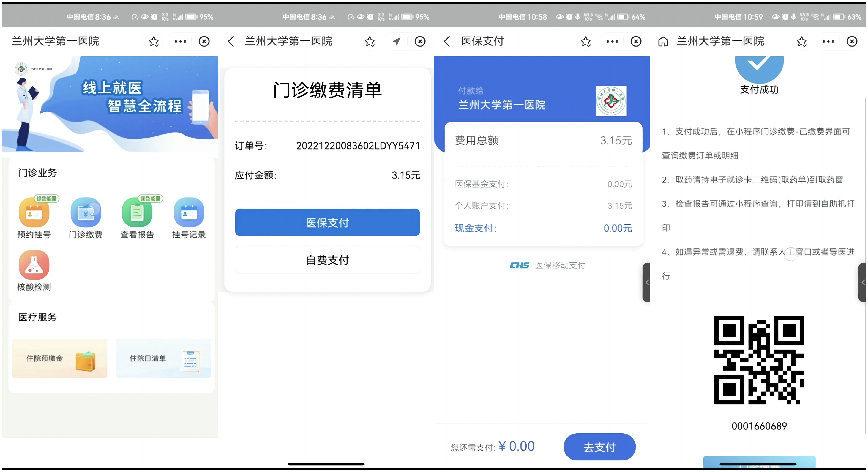Viewport: 868px width, 472px height.
Task: Tap 医保基金支付 0.00元 row
Action: [544, 184]
